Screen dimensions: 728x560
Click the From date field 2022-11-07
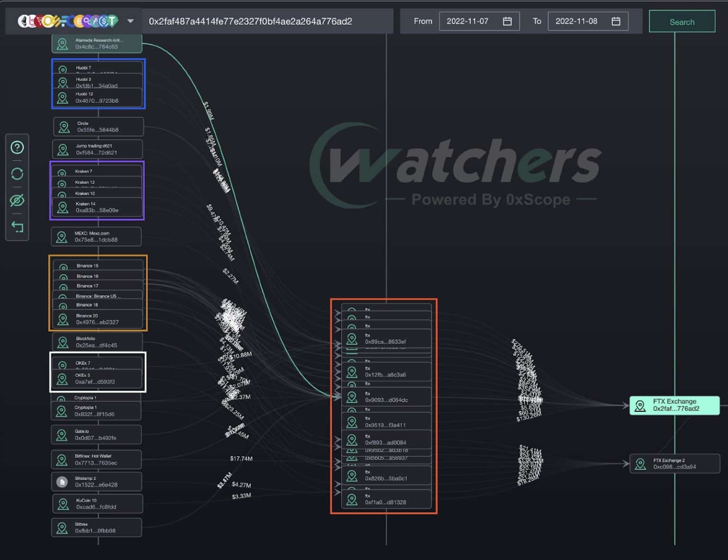tap(479, 21)
